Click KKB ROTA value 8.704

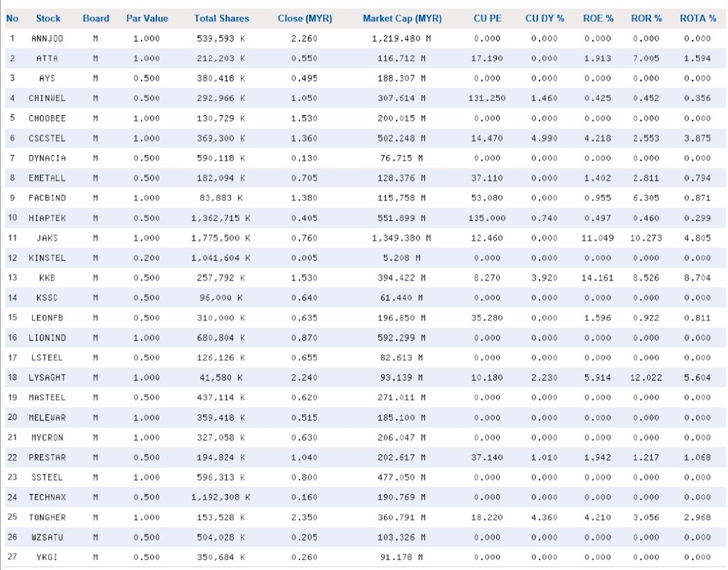[697, 278]
